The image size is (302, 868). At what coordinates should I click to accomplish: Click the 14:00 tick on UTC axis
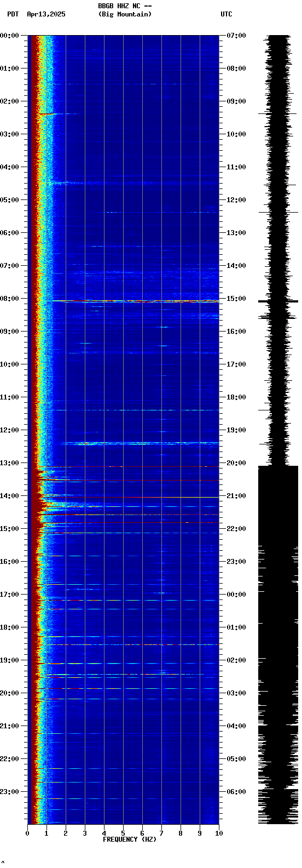[236, 266]
